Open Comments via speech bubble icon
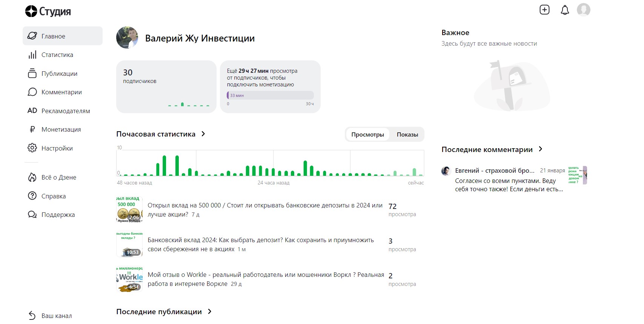Viewport: 644px width, 324px height. click(x=32, y=92)
